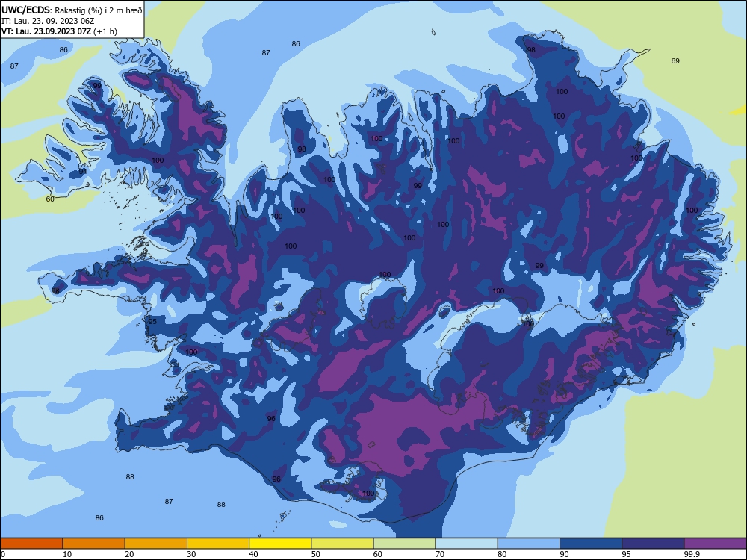The height and width of the screenshot is (560, 747).
Task: Click the 95–99.9 dark indigo legend swatch
Action: (653, 544)
